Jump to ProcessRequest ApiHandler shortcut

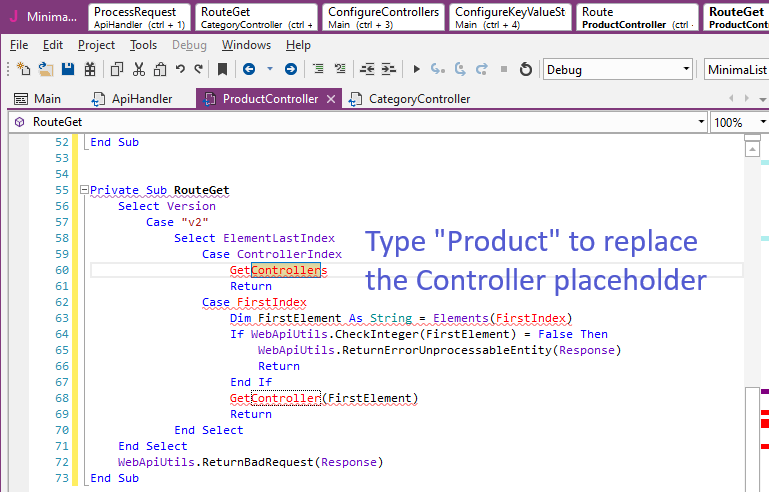pos(139,17)
